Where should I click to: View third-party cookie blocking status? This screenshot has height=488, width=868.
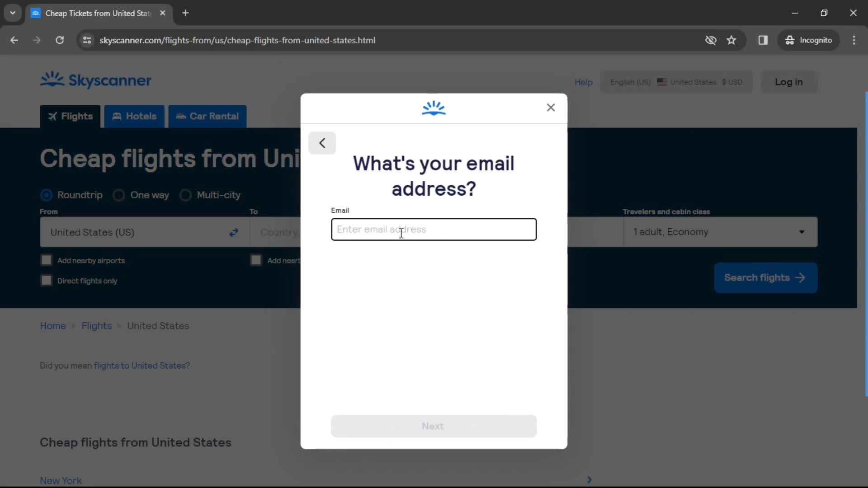click(711, 40)
